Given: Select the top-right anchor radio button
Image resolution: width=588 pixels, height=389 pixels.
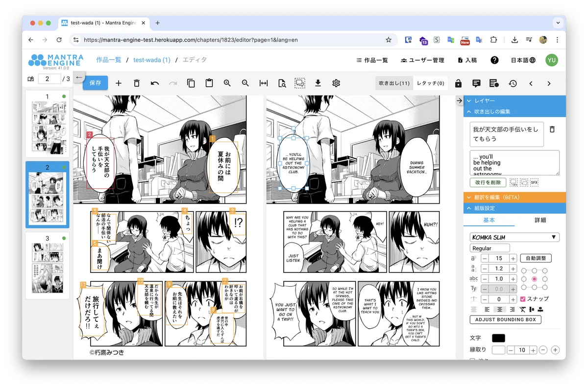Looking at the screenshot, I should (x=545, y=270).
